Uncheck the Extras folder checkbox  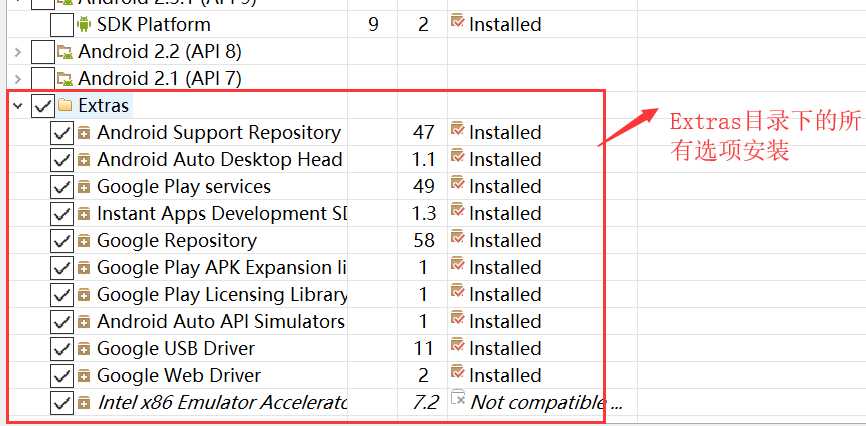[43, 106]
